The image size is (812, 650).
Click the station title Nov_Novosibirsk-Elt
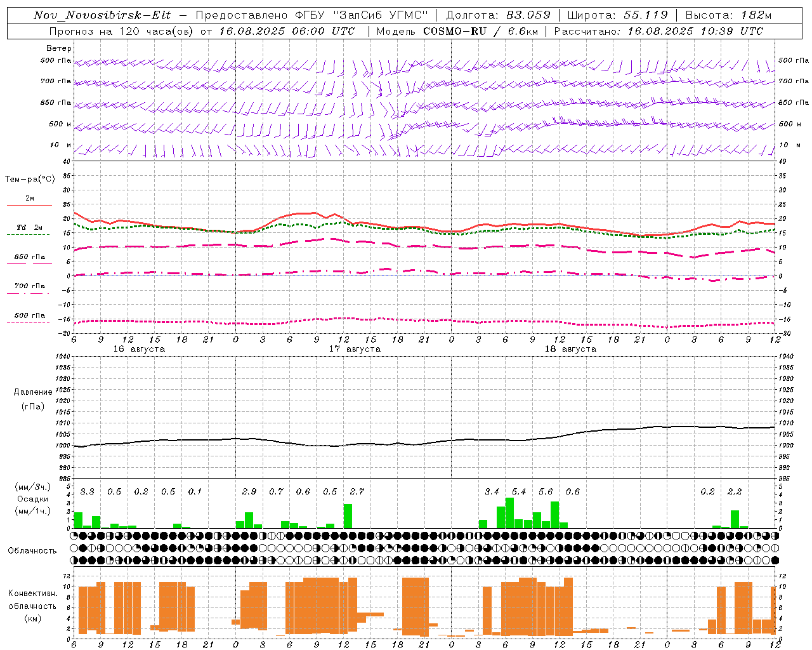coord(102,15)
